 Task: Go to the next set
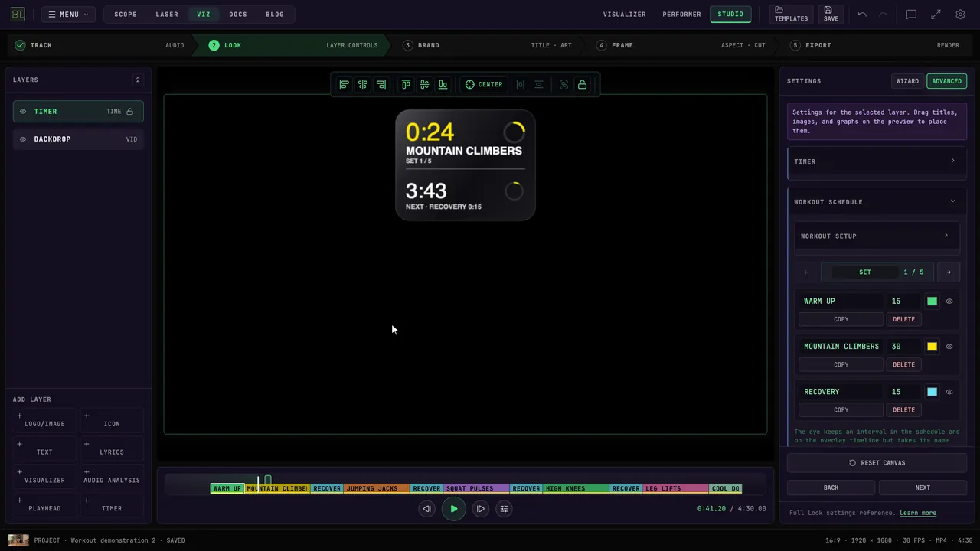949,272
